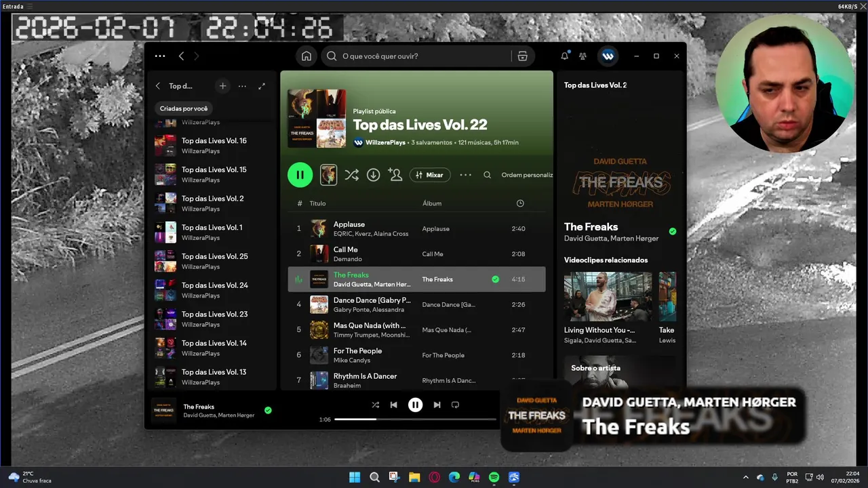Select track Call Me by Demando
The width and height of the screenshot is (868, 488).
[416, 254]
